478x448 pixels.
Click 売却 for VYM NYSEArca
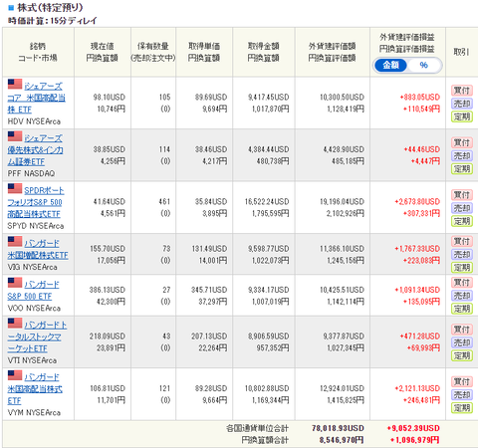461,394
